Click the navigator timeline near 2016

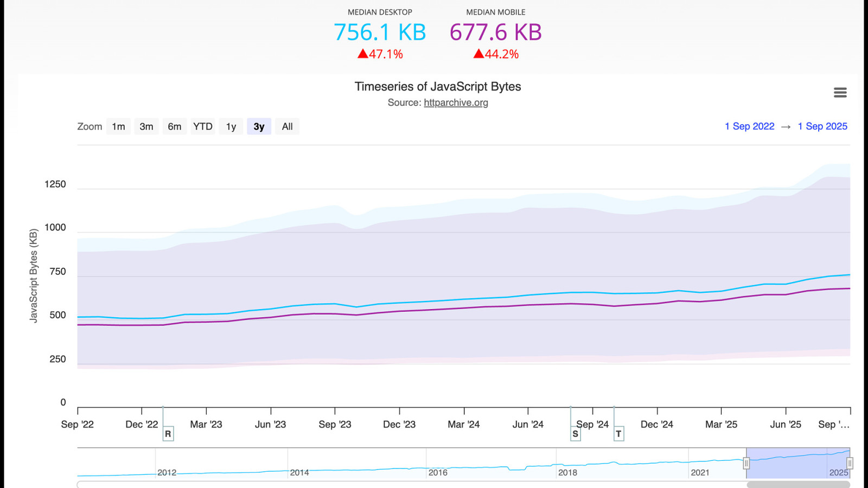pos(437,466)
